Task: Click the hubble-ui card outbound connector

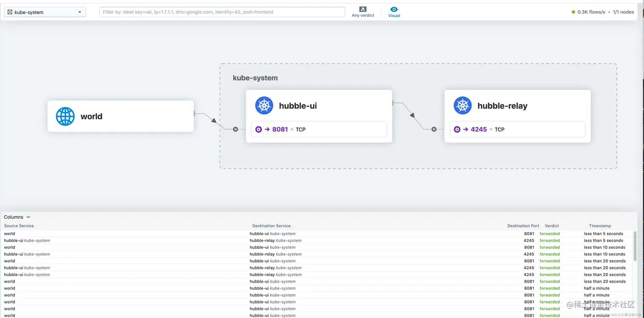Action: click(x=393, y=103)
